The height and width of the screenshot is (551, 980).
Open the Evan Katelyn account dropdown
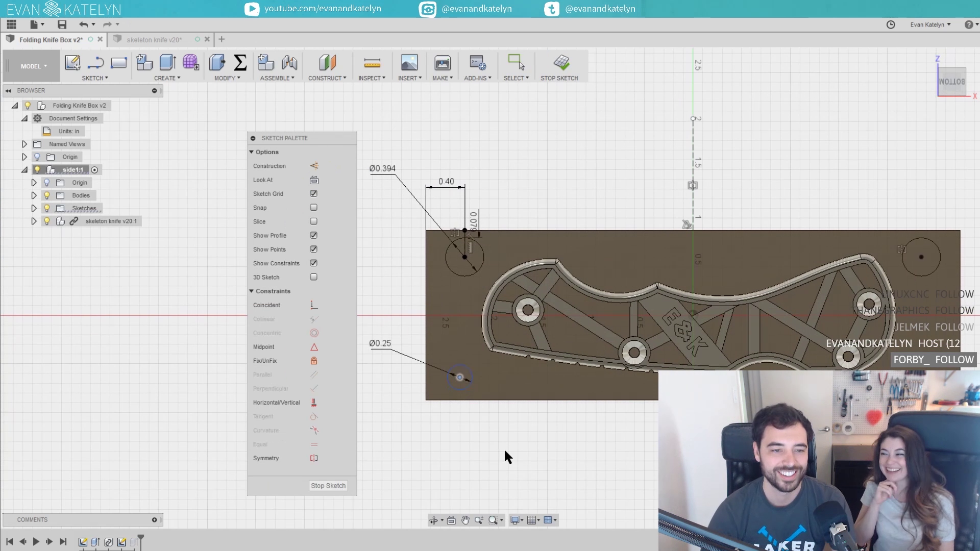pos(930,24)
